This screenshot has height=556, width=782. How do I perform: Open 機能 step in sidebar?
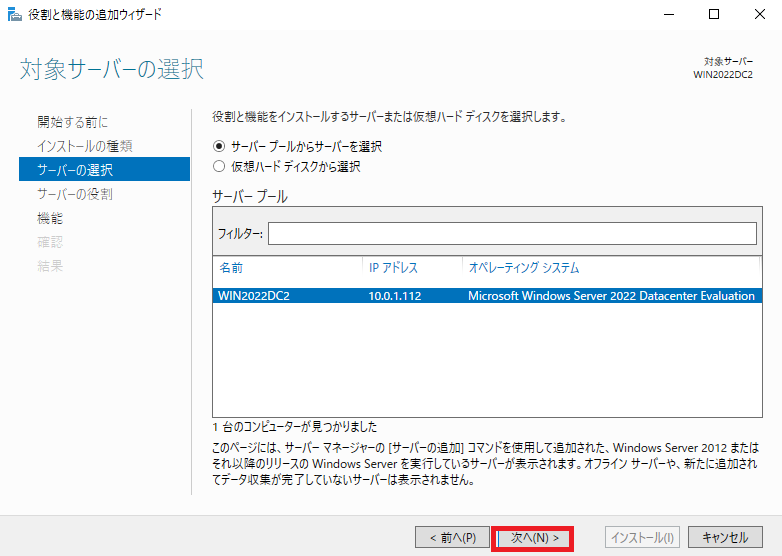pyautogui.click(x=50, y=217)
